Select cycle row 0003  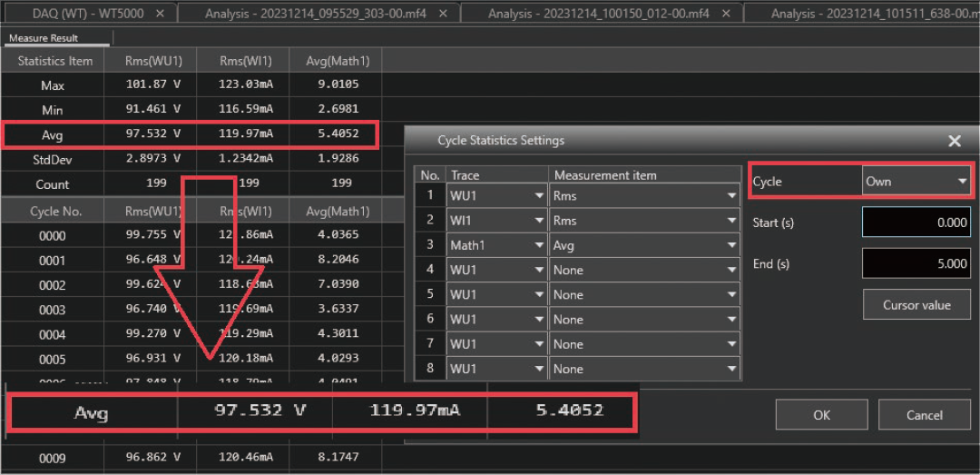pyautogui.click(x=53, y=310)
